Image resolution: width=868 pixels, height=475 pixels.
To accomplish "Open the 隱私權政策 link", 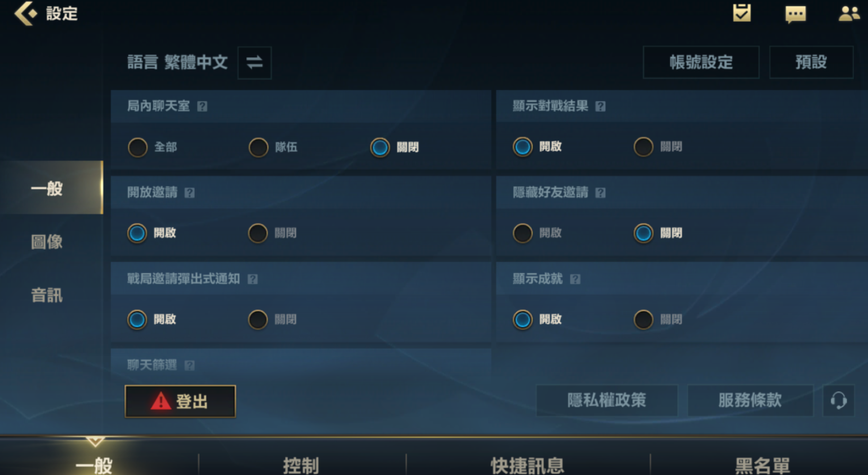I will point(607,400).
